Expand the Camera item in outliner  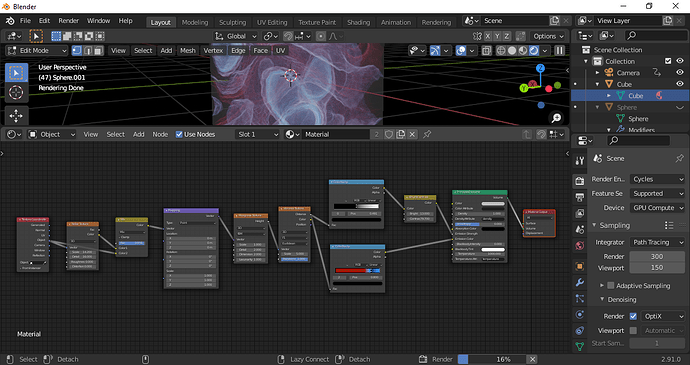[598, 73]
